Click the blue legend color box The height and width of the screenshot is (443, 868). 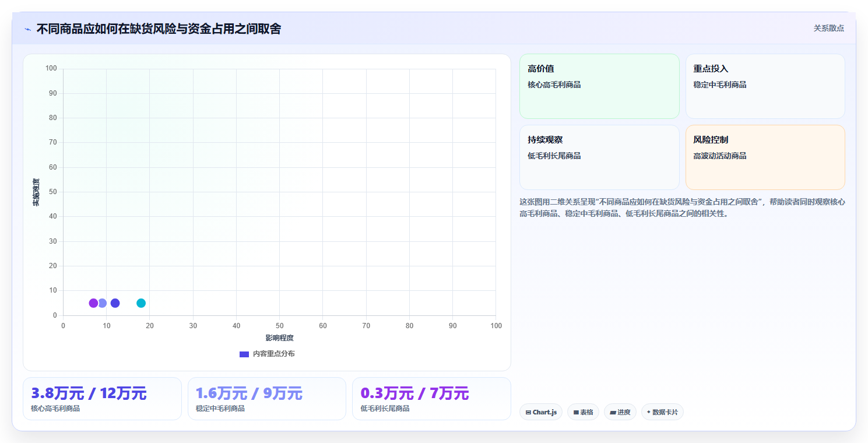[x=244, y=354]
